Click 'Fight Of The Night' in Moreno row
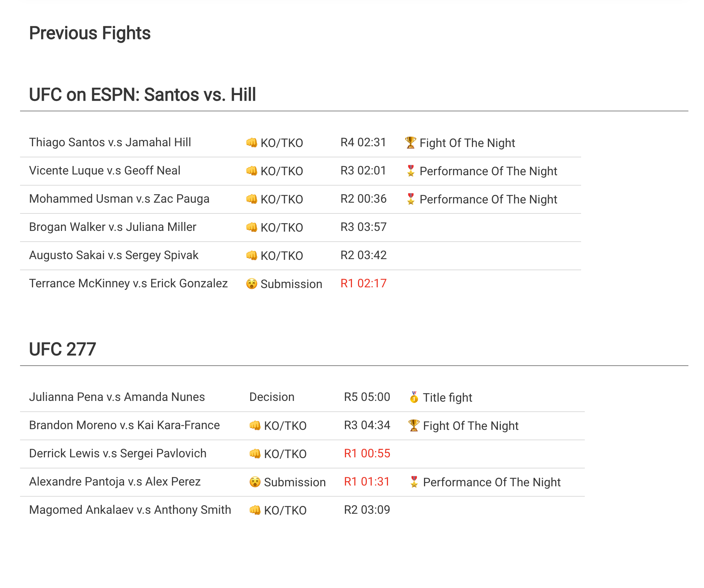Image resolution: width=704 pixels, height=588 pixels. 470,426
